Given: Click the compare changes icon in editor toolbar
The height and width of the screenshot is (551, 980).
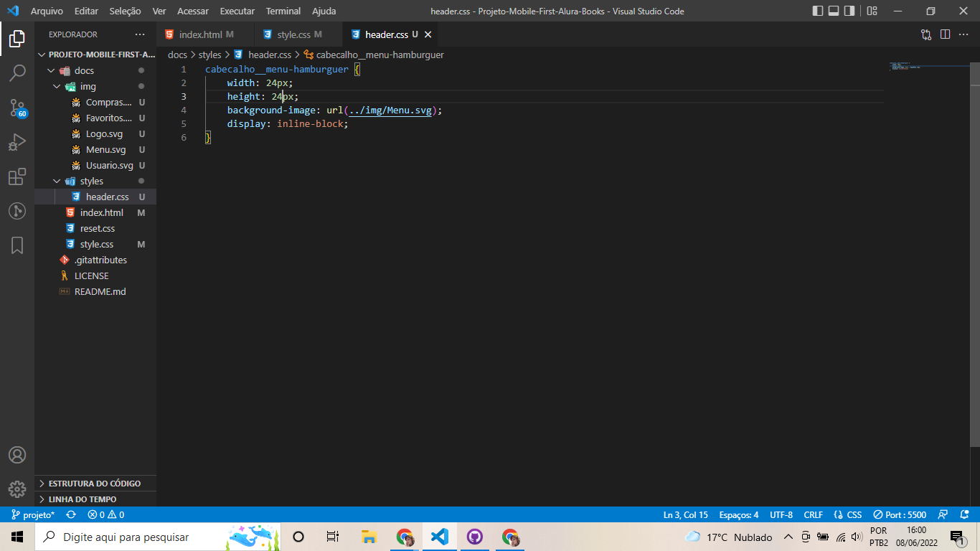Looking at the screenshot, I should [x=926, y=34].
